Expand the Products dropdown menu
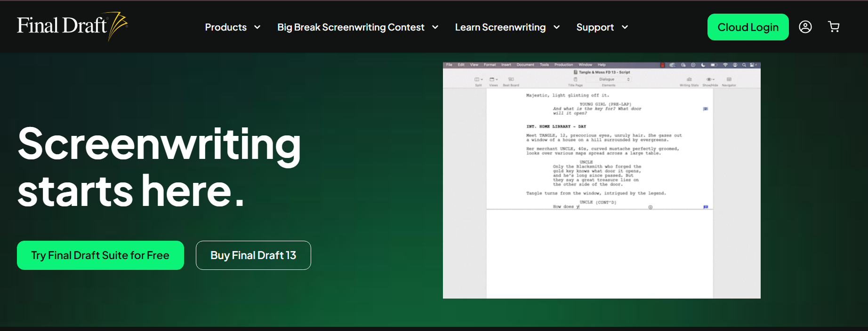Viewport: 868px width, 331px height. pos(233,27)
